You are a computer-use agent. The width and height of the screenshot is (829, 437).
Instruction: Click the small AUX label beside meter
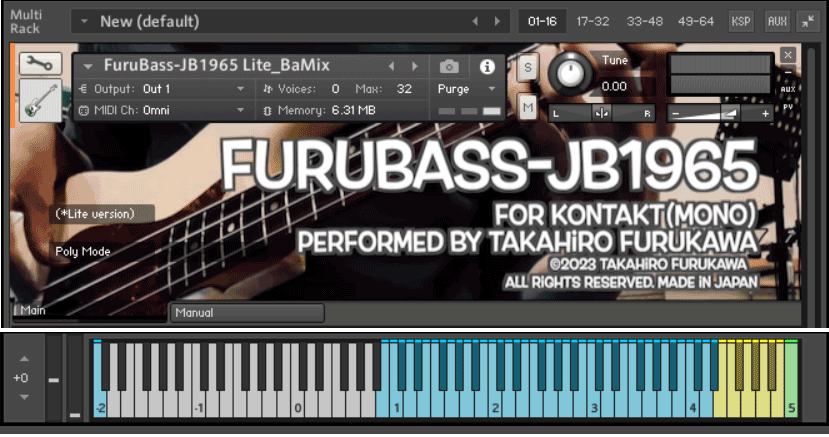[x=788, y=89]
